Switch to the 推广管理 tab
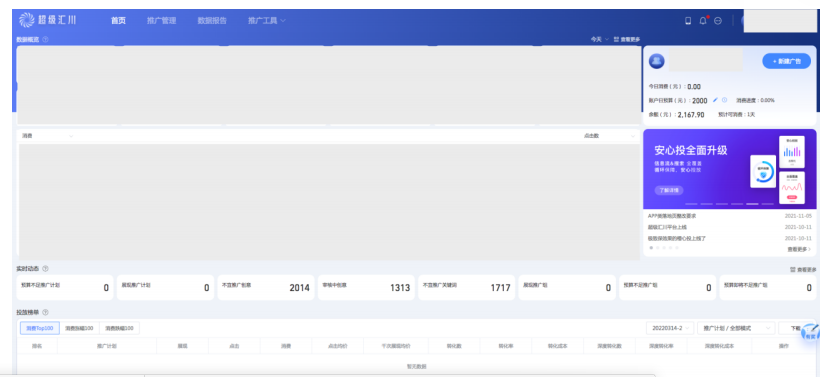Image resolution: width=820 pixels, height=377 pixels. pyautogui.click(x=162, y=21)
